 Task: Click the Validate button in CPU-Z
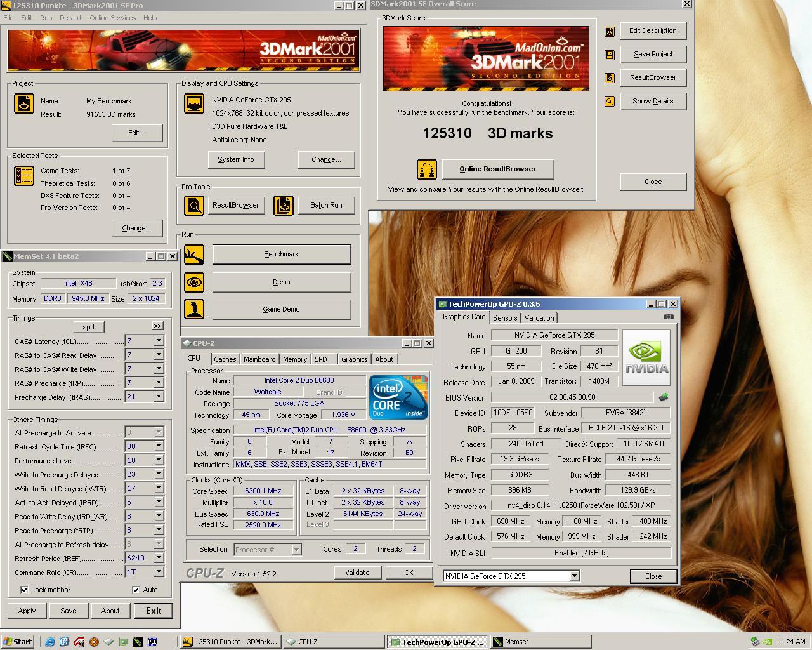click(357, 573)
